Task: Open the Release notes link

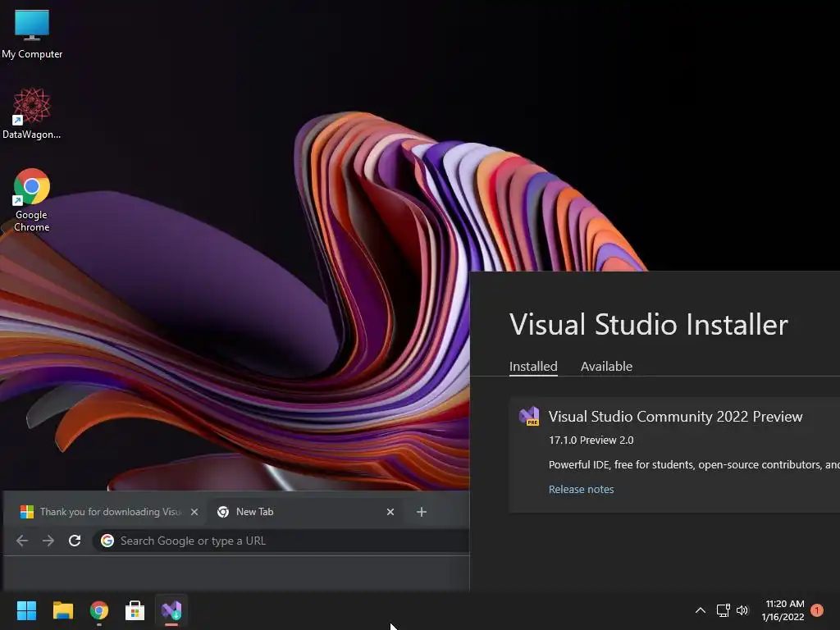Action: tap(582, 489)
